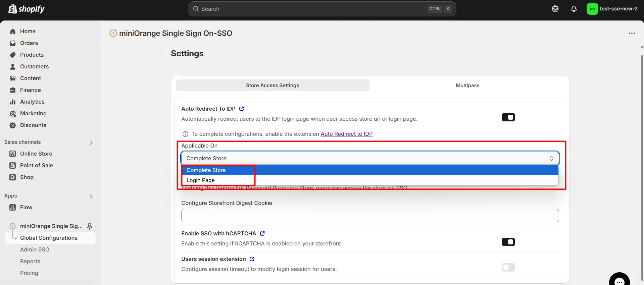Toggle Users session extension switch
644x285 pixels.
[508, 267]
